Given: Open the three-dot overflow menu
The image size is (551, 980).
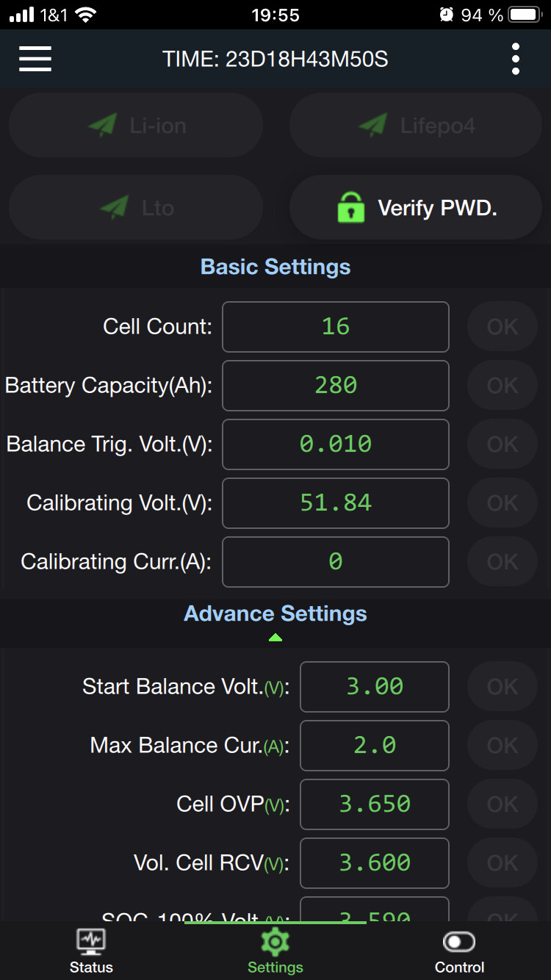Looking at the screenshot, I should (516, 59).
